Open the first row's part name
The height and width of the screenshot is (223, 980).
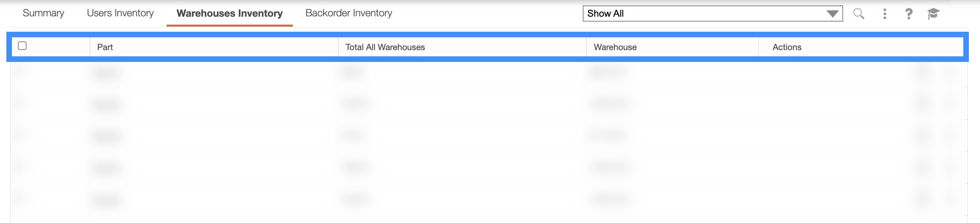106,73
